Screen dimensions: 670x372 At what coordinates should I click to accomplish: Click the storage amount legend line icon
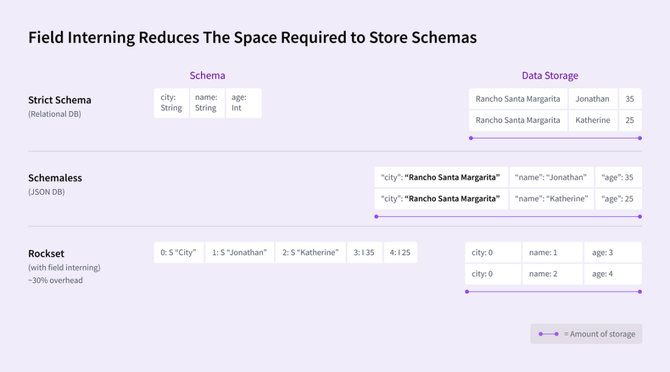point(549,334)
